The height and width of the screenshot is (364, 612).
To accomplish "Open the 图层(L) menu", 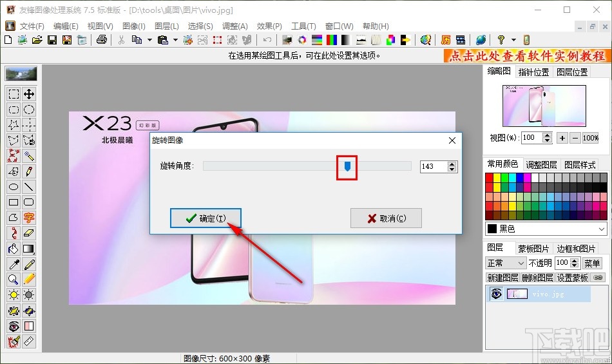I will coord(167,26).
